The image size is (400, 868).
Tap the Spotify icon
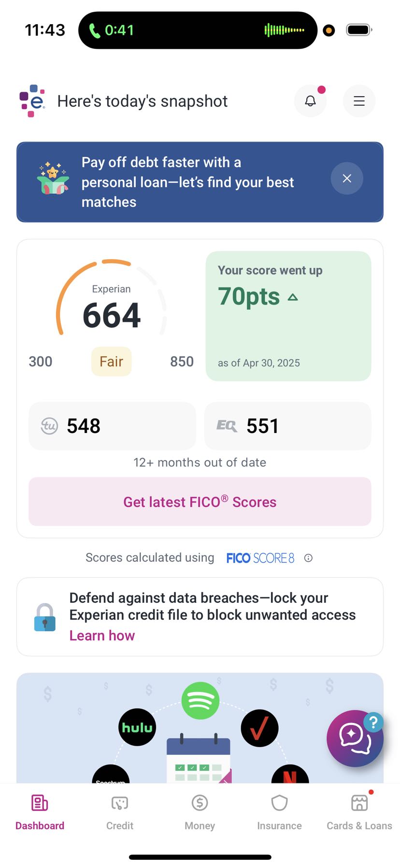point(200,701)
